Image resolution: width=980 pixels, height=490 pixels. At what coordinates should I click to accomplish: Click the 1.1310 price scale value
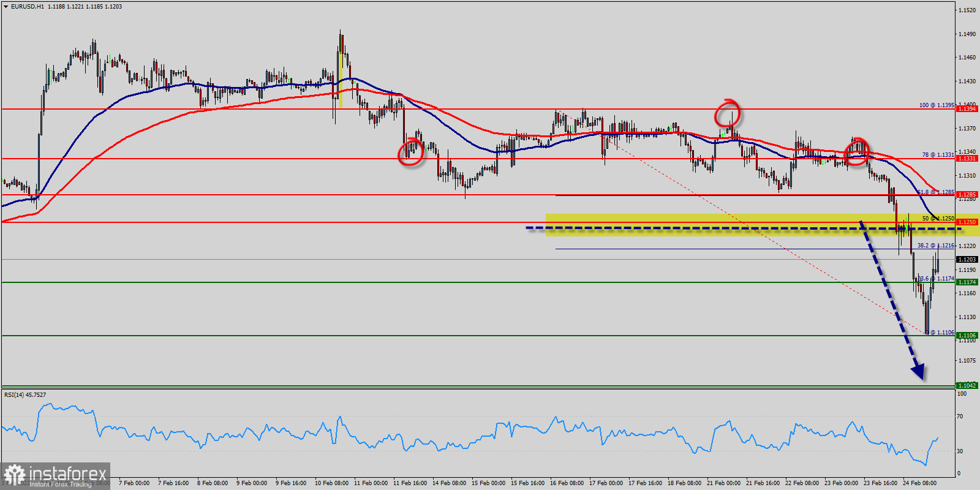[967, 176]
